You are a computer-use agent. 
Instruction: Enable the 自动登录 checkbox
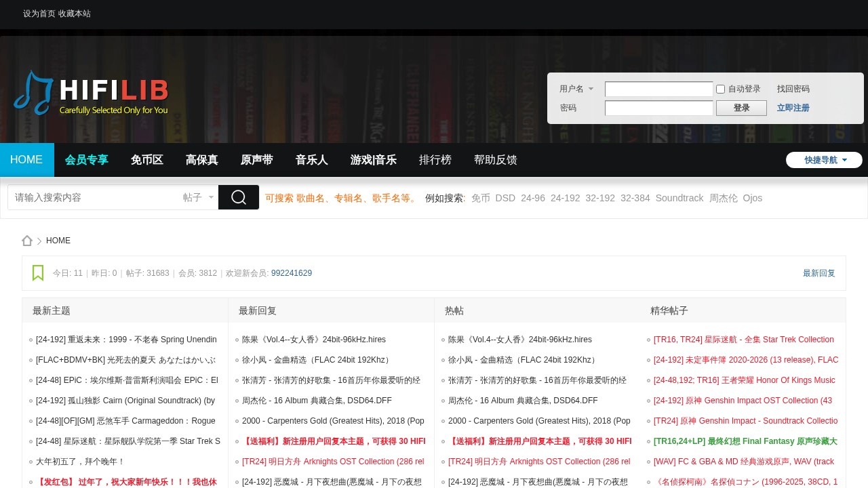(721, 89)
